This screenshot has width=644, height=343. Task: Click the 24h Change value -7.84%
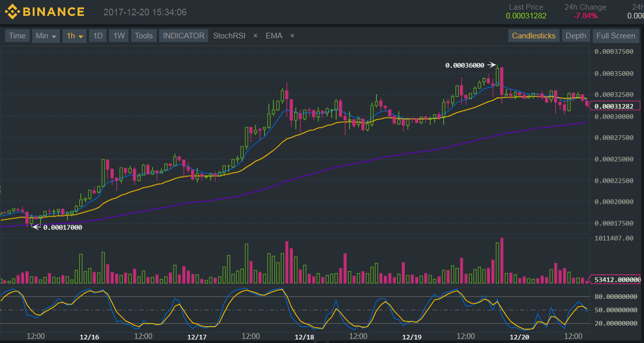(x=586, y=16)
